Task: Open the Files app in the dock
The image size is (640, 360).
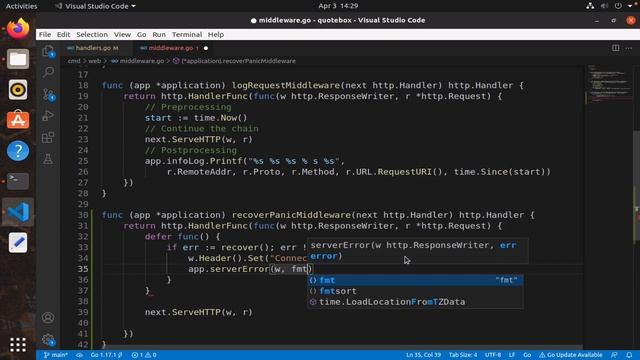Action: [18, 59]
